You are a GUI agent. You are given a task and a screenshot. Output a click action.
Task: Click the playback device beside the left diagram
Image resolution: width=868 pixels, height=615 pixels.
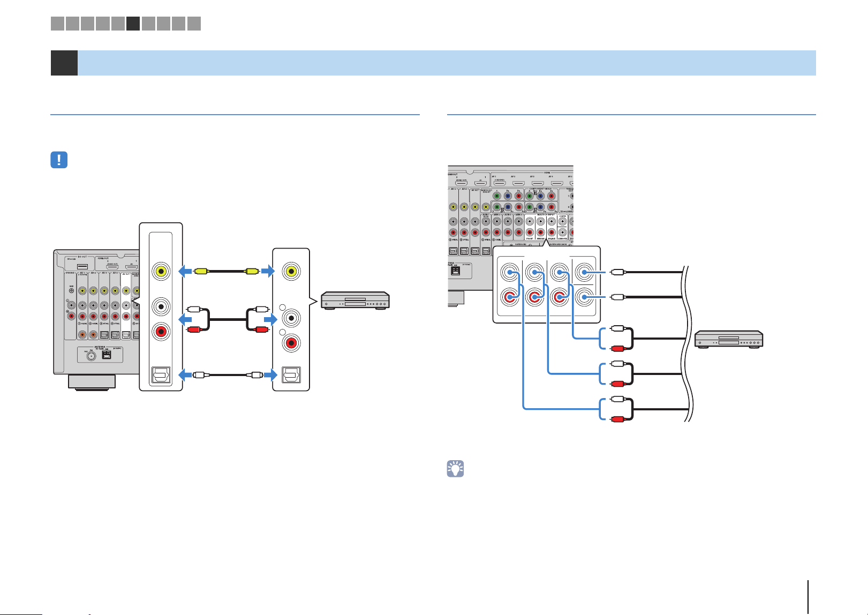(355, 300)
